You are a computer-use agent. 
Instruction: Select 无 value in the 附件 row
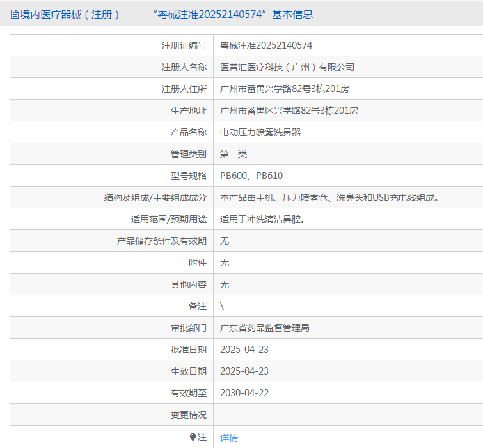(225, 263)
